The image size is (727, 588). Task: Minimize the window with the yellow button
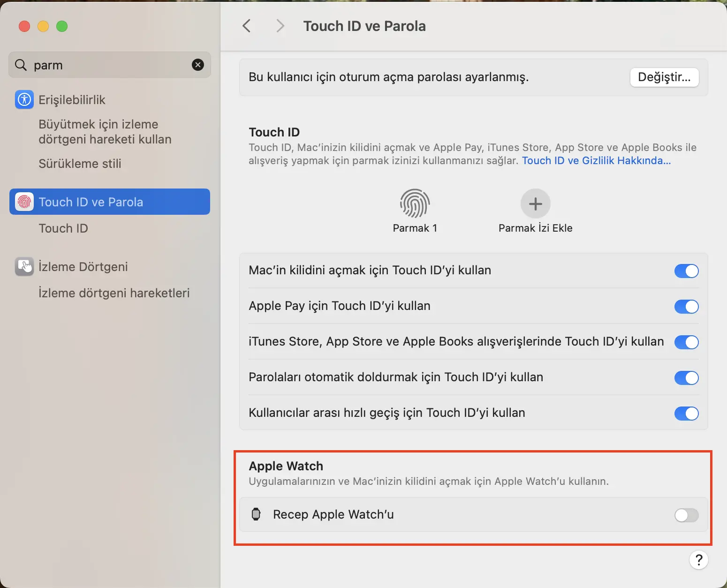click(43, 26)
